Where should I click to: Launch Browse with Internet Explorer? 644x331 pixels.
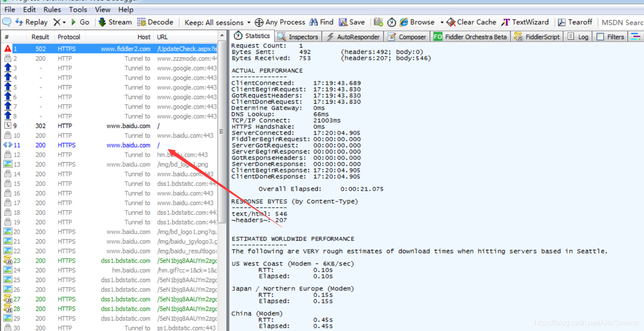pos(417,22)
